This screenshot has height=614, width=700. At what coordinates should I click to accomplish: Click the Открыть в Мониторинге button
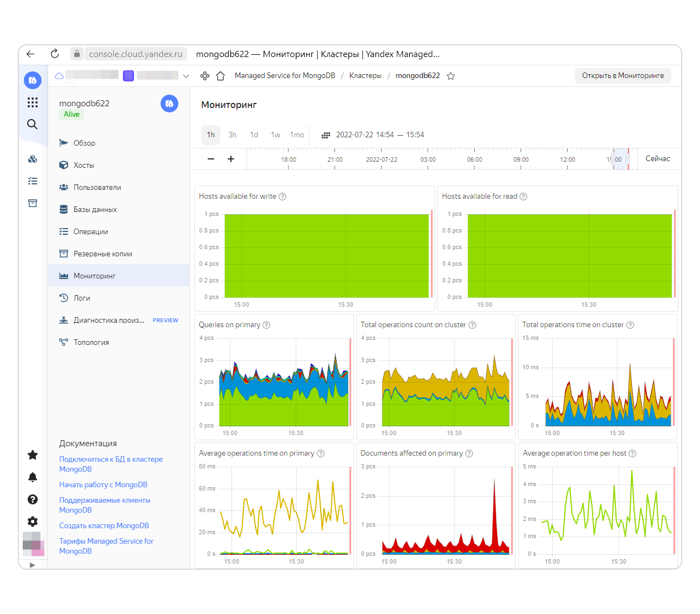pyautogui.click(x=623, y=76)
